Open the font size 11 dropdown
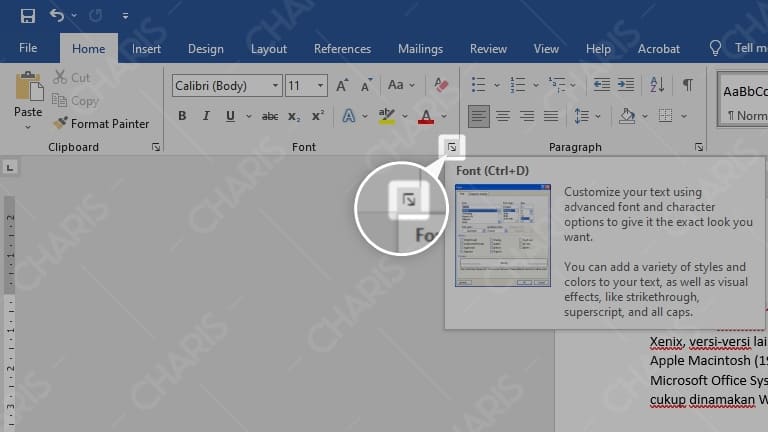The height and width of the screenshot is (432, 768). pyautogui.click(x=320, y=86)
